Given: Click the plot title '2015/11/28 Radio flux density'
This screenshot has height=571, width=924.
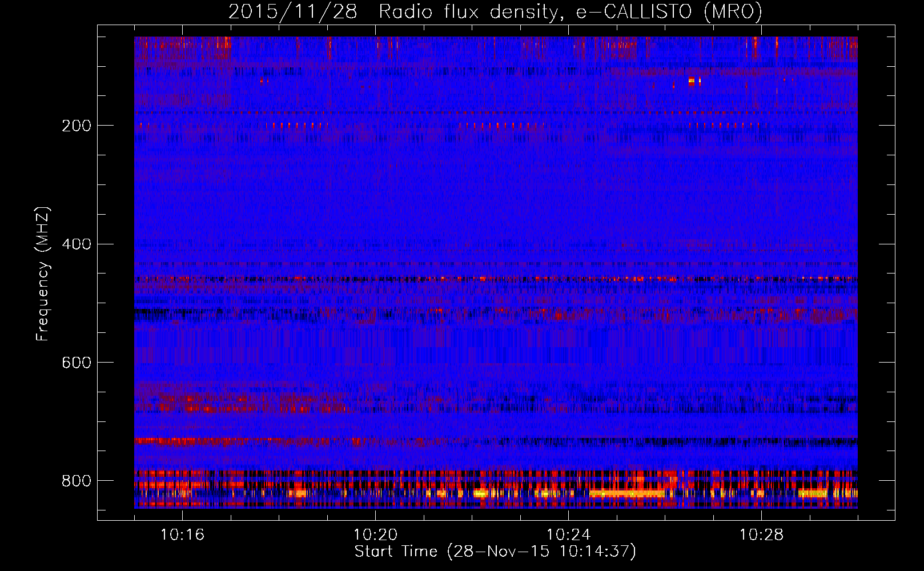Looking at the screenshot, I should [x=495, y=12].
